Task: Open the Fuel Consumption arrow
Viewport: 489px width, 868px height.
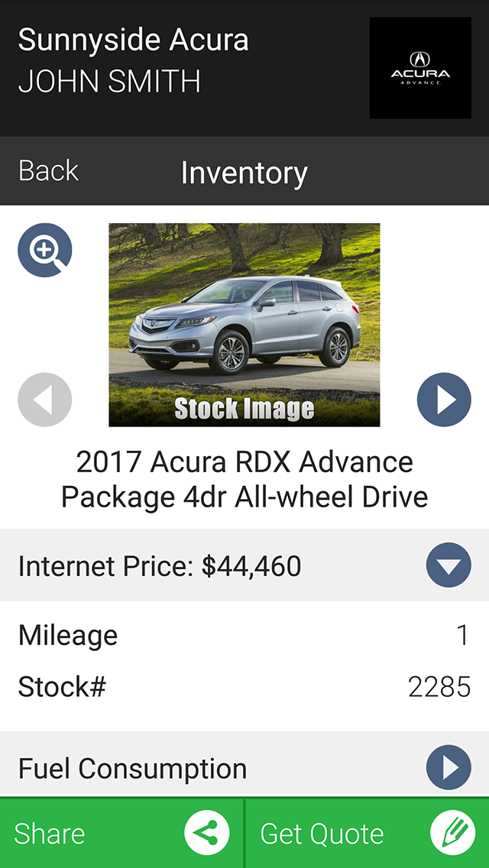Action: pos(449,767)
